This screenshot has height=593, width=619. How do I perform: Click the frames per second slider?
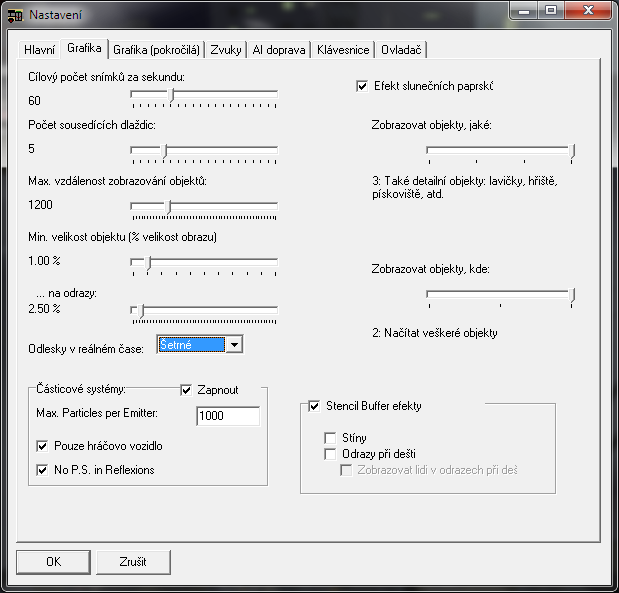pos(204,95)
